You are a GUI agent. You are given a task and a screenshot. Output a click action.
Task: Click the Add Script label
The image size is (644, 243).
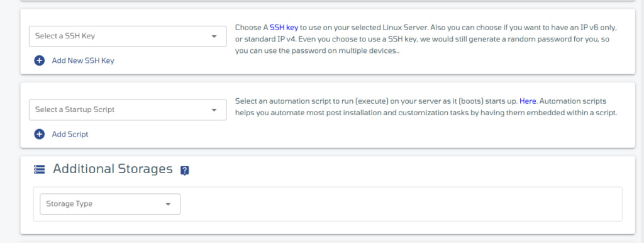click(x=70, y=135)
